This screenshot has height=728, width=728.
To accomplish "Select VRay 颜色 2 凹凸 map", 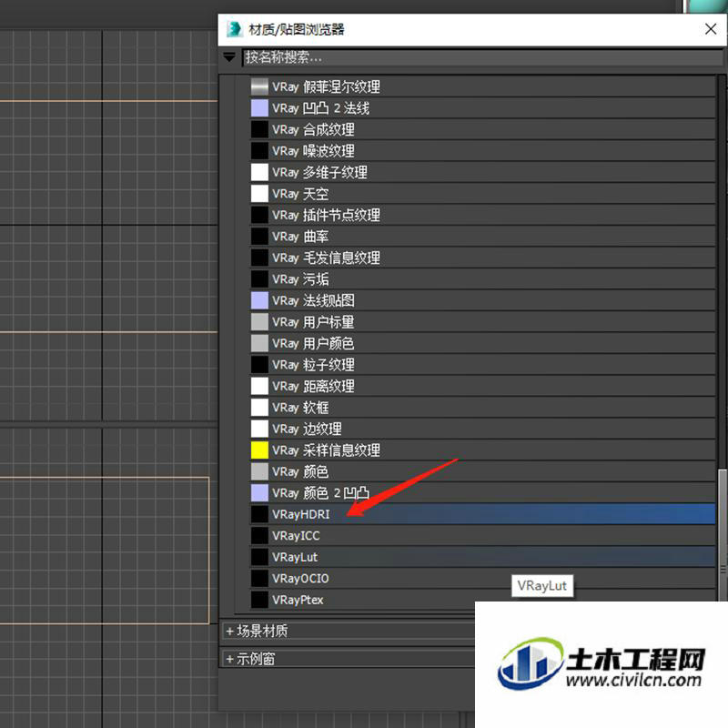I will [482, 492].
